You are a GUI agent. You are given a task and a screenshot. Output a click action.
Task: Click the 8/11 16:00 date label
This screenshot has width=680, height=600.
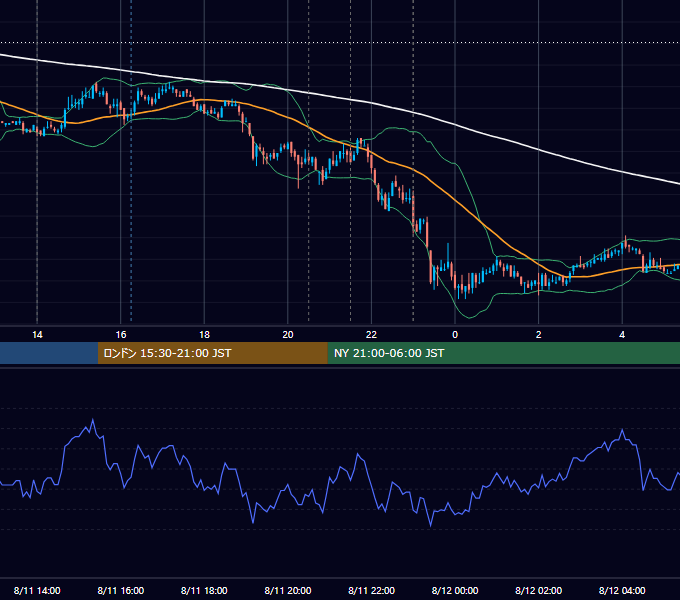[x=121, y=590]
